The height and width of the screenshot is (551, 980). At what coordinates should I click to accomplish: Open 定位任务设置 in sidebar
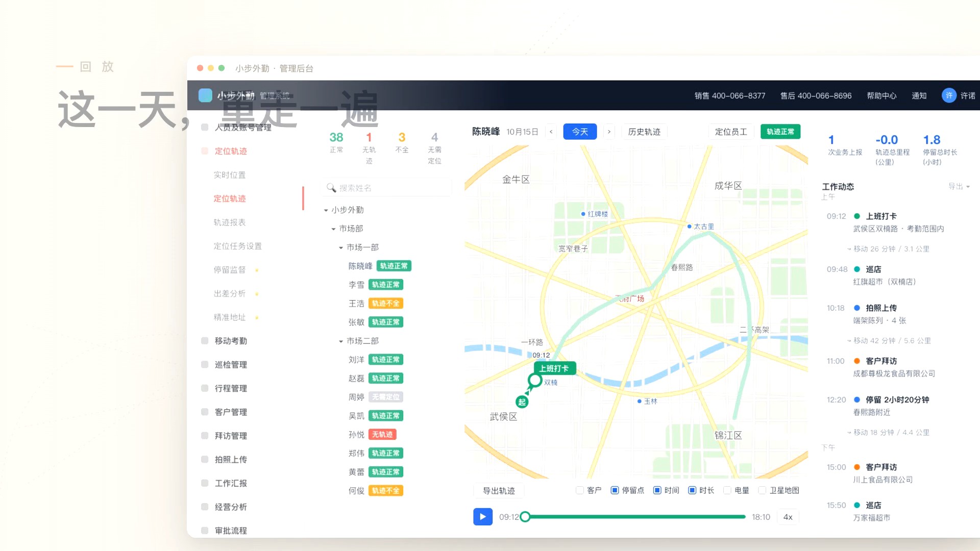click(x=237, y=246)
